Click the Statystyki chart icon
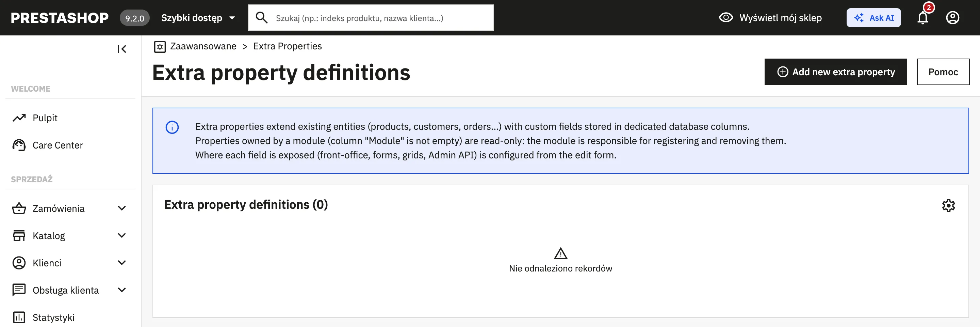 tap(19, 317)
